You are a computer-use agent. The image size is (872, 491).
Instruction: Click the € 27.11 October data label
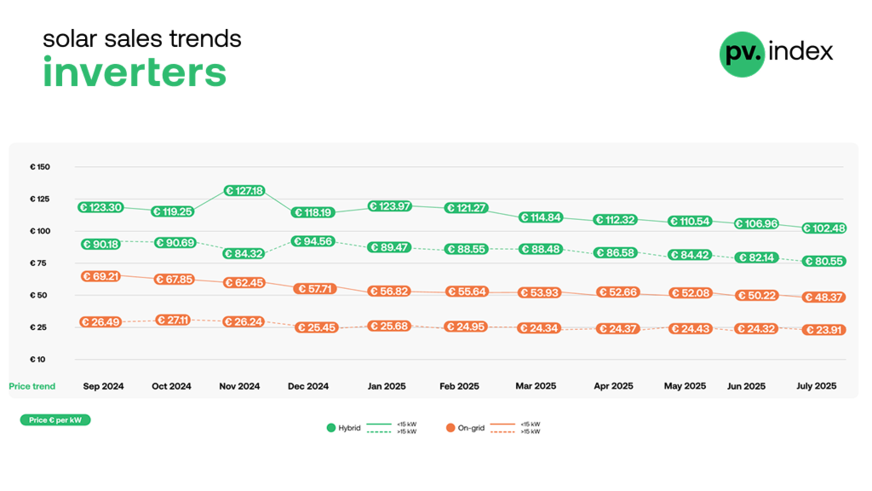point(171,320)
